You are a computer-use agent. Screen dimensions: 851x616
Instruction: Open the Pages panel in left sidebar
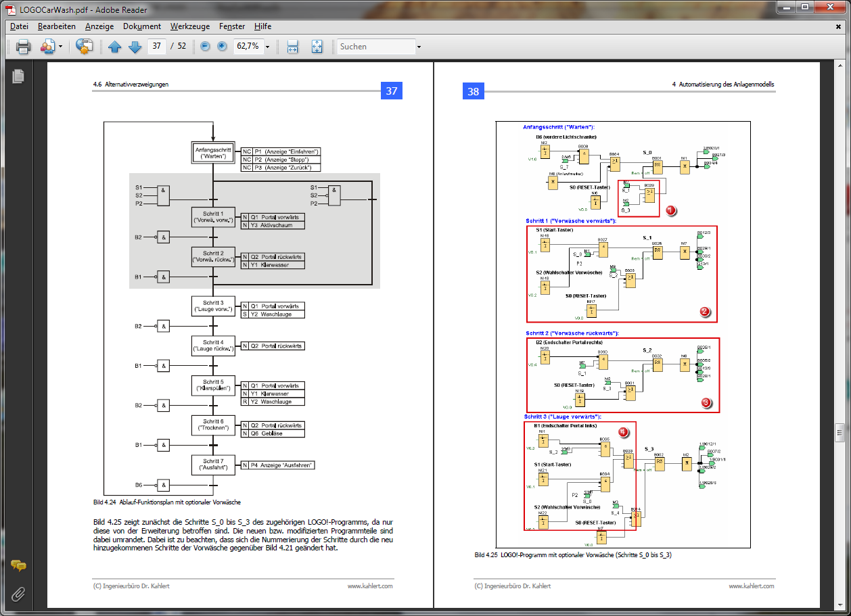(18, 76)
